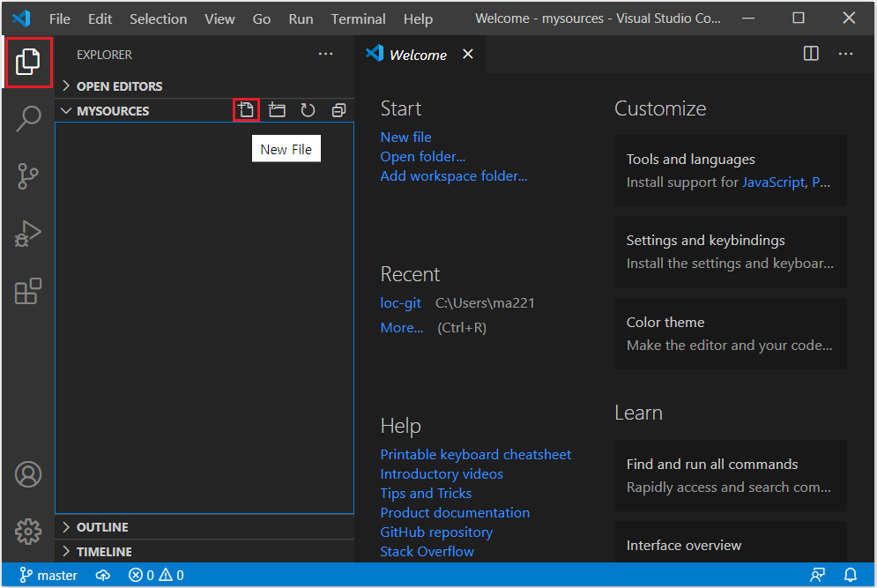Viewport: 877px width, 588px height.
Task: Open the View menu
Action: (219, 19)
